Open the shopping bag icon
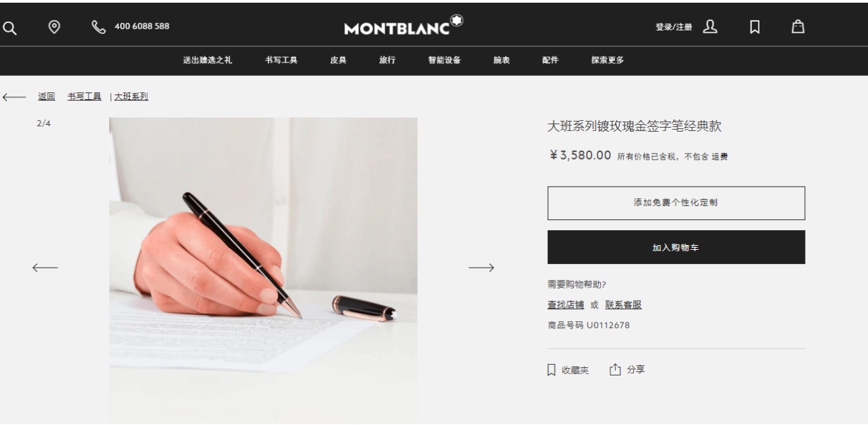 798,26
